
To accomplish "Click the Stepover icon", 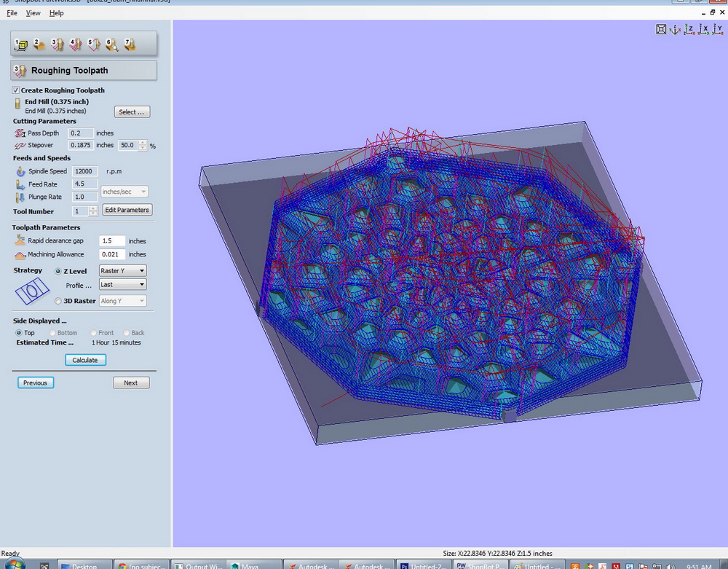I will (x=20, y=146).
